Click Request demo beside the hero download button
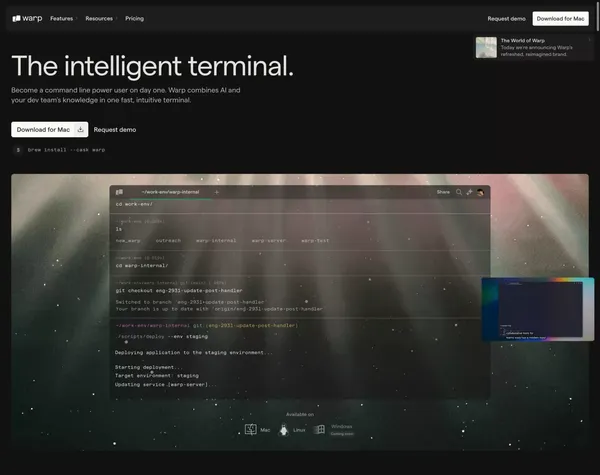Image resolution: width=600 pixels, height=475 pixels. [115, 130]
